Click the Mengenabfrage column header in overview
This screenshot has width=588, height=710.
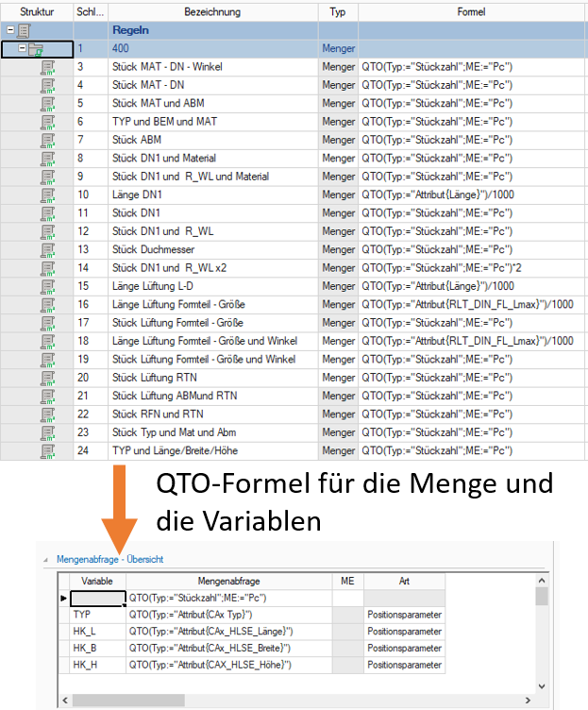click(228, 581)
